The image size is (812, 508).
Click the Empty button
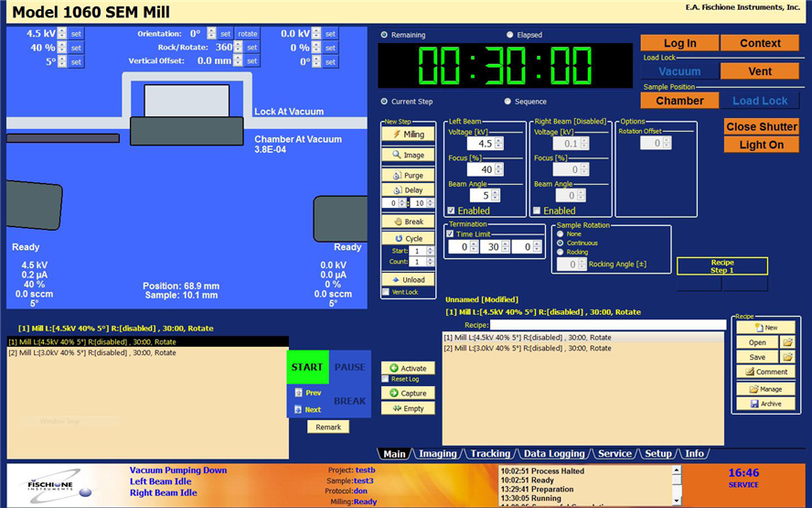coord(408,408)
